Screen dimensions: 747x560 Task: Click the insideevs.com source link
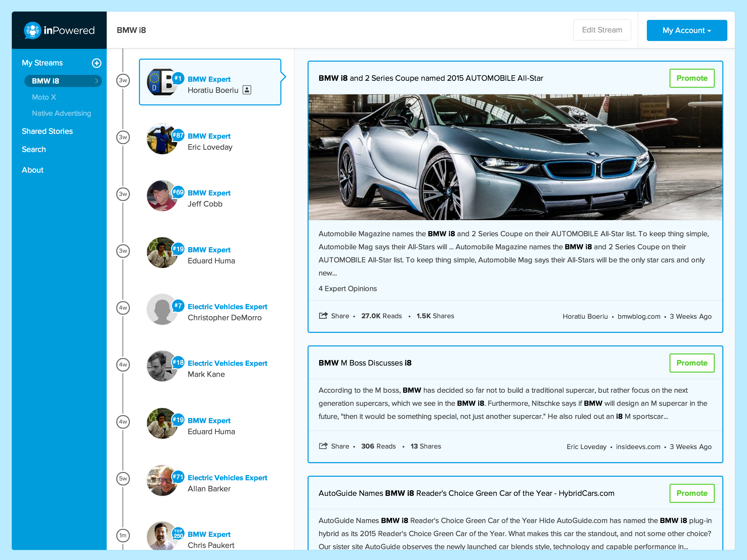pyautogui.click(x=638, y=447)
